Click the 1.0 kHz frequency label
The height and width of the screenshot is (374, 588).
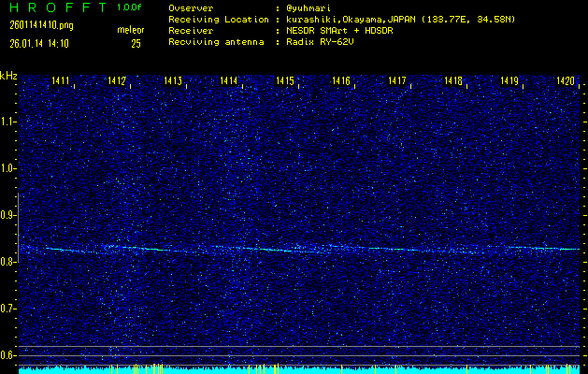click(8, 168)
